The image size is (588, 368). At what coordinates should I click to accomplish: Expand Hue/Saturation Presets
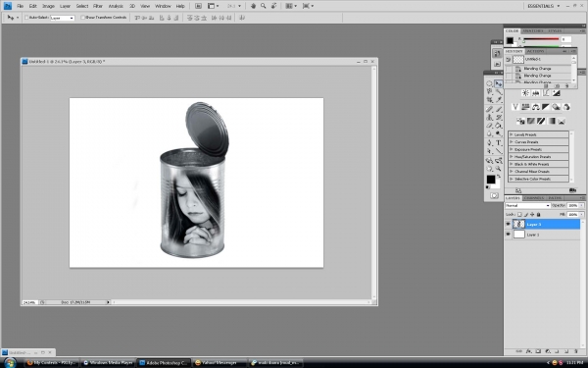512,157
